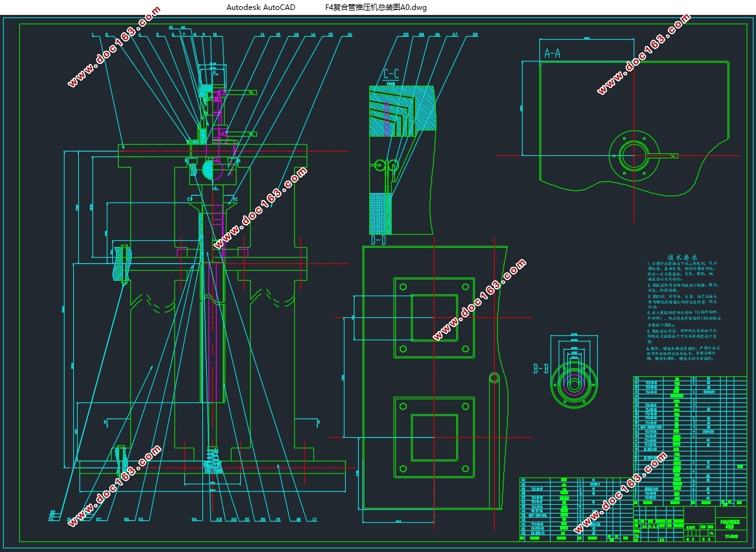Image resolution: width=756 pixels, height=552 pixels.
Task: Select the spring at bottom of main view
Action: click(212, 463)
